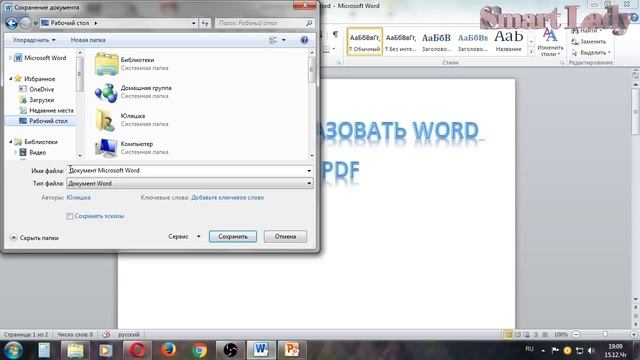Open Firefox from the taskbar
Image resolution: width=640 pixels, height=360 pixels.
click(x=168, y=350)
